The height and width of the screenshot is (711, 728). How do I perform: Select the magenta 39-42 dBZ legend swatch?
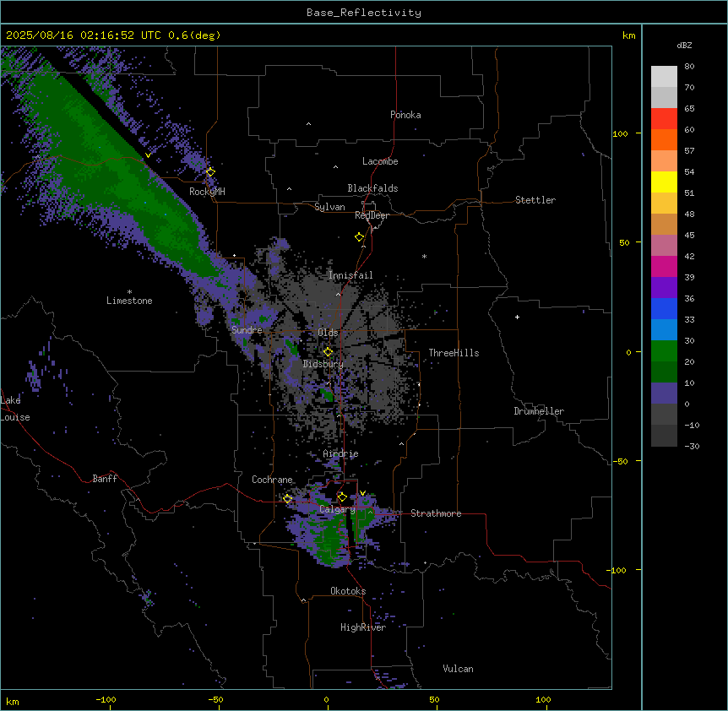click(664, 266)
